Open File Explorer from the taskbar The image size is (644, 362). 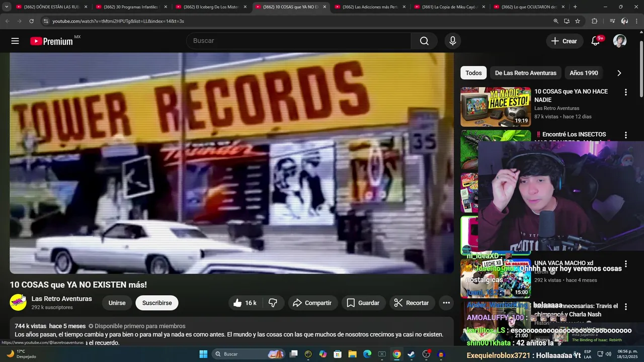pyautogui.click(x=353, y=354)
